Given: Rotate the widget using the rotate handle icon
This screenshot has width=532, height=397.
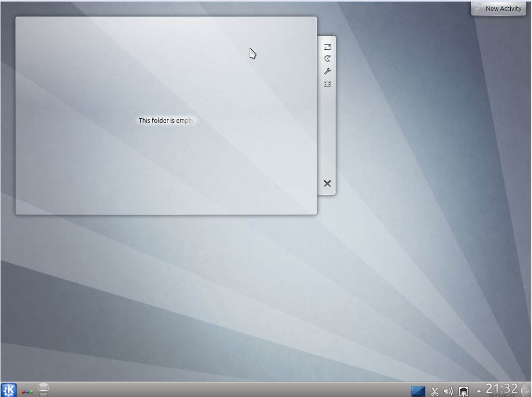Looking at the screenshot, I should (327, 58).
